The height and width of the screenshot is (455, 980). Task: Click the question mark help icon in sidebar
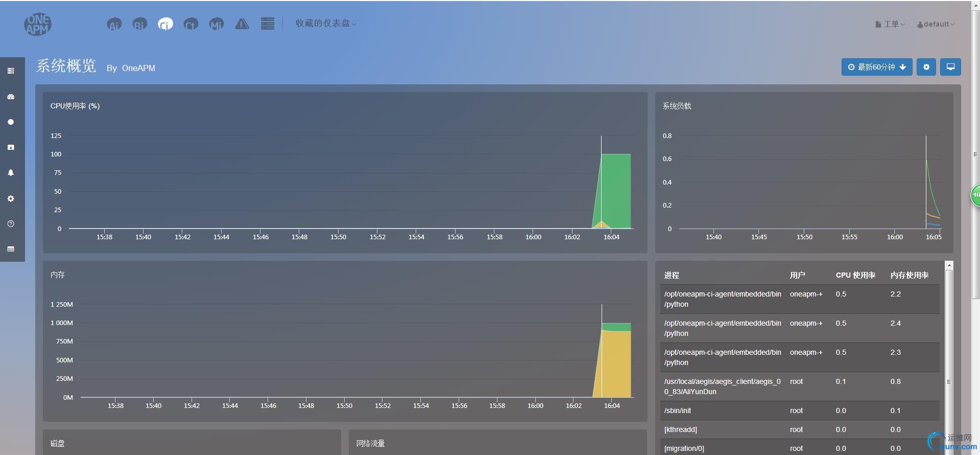(x=11, y=224)
